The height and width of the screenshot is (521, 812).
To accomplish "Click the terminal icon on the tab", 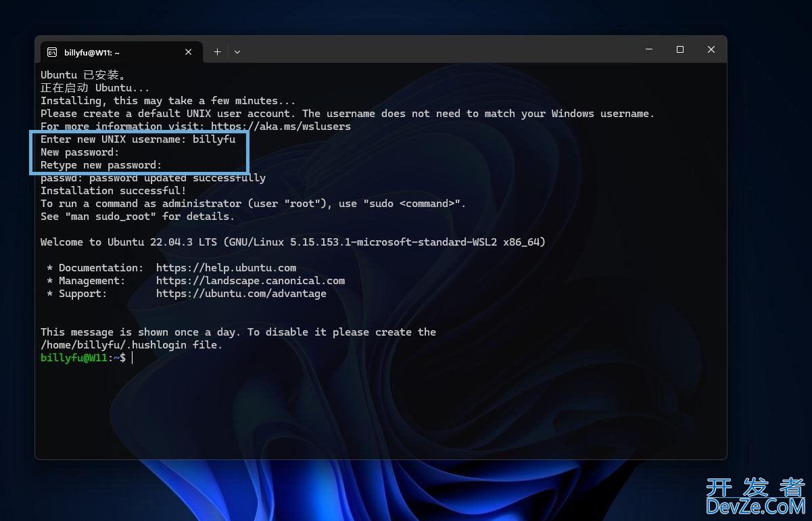I will pos(53,51).
